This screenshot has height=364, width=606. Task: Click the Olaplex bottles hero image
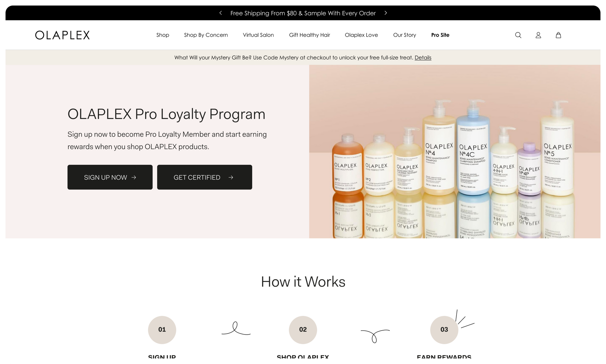click(x=455, y=151)
